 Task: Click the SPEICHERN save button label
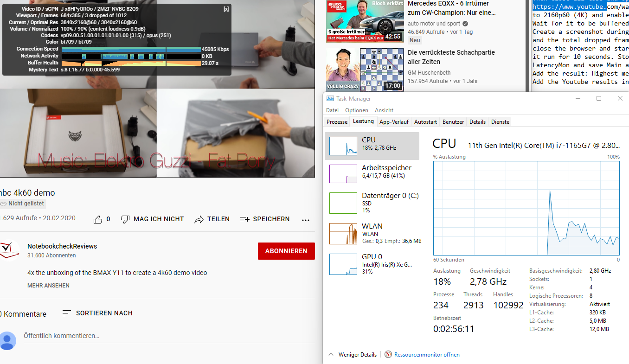(x=271, y=219)
